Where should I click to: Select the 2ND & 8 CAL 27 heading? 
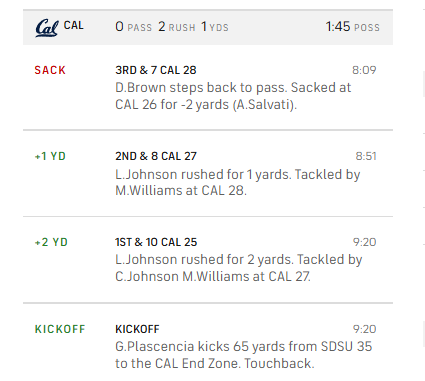tap(156, 156)
